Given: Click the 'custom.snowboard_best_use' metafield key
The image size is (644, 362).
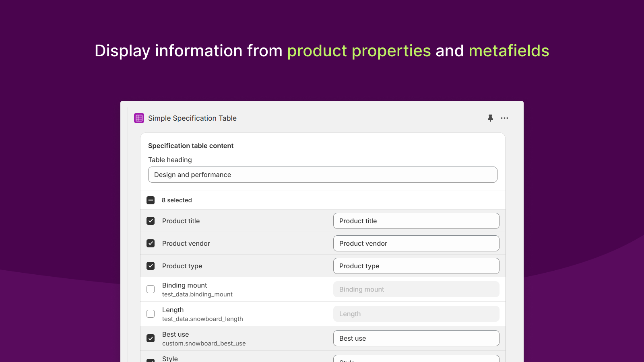Looking at the screenshot, I should (x=204, y=343).
